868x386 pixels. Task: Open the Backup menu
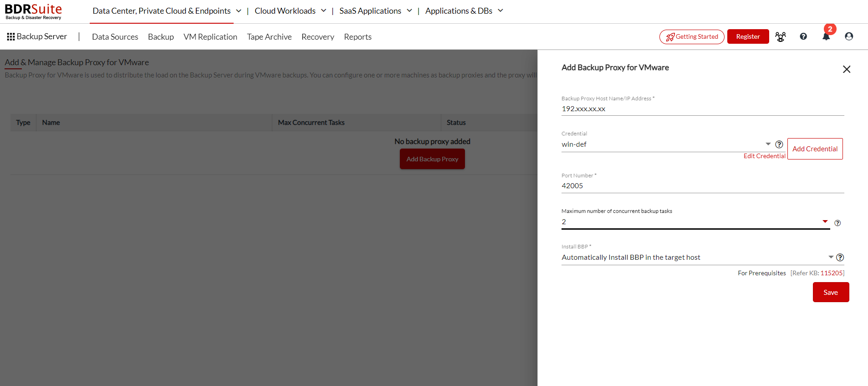[x=161, y=37]
